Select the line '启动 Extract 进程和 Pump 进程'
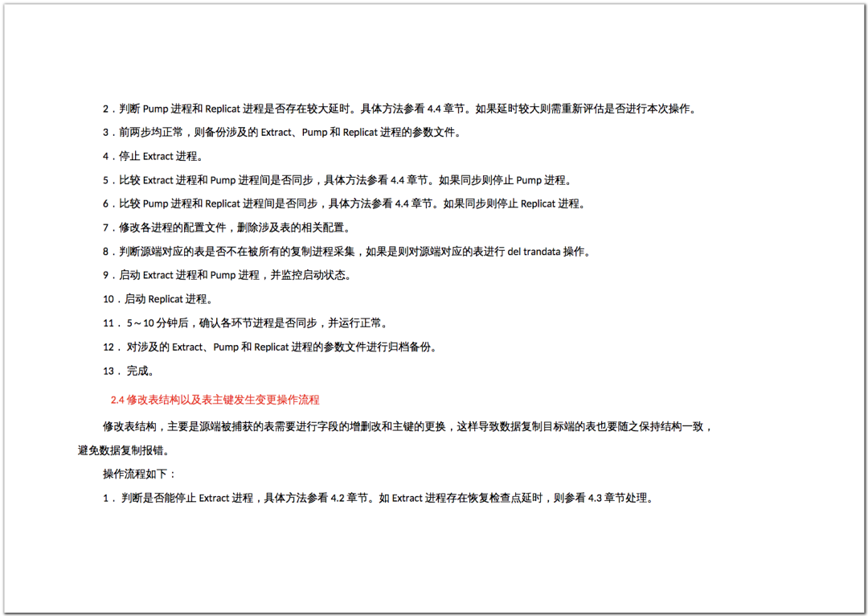Viewport: 868px width, 616px height. (227, 275)
